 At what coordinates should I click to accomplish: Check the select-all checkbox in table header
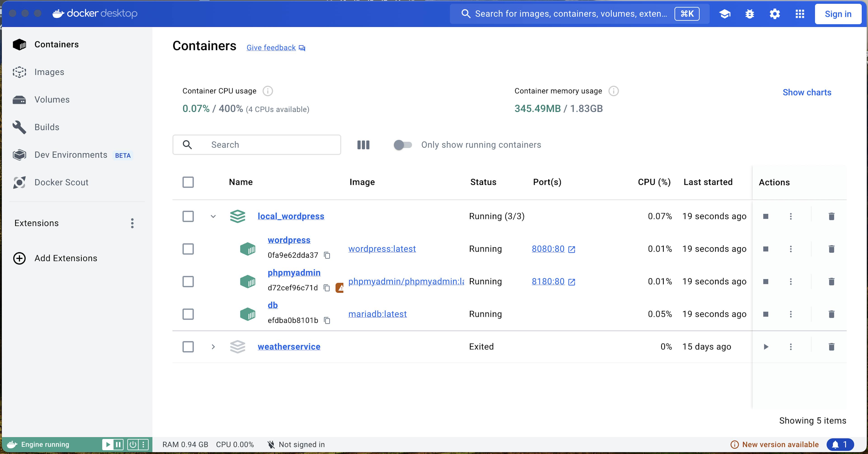(x=188, y=182)
